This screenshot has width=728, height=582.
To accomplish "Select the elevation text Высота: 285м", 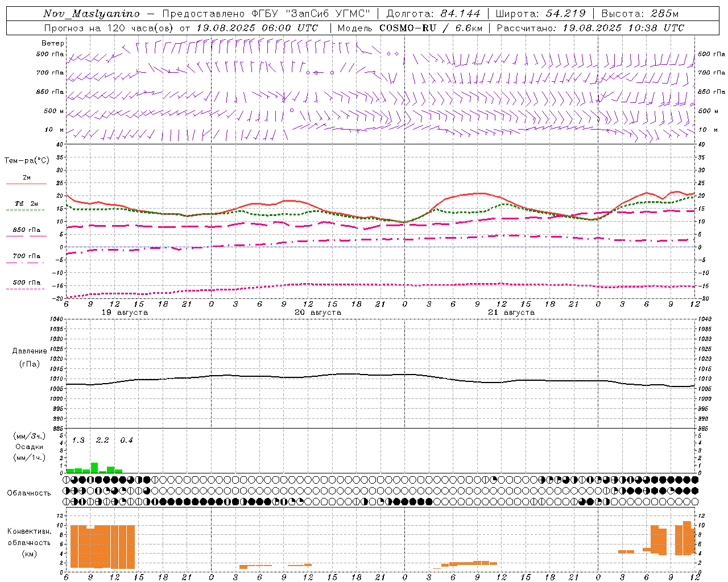I will (x=640, y=14).
